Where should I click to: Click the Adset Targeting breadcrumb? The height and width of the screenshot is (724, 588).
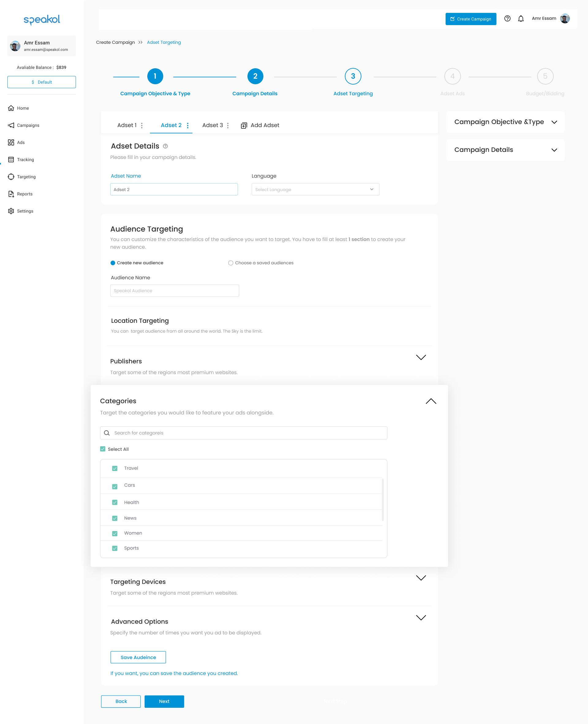click(x=164, y=42)
